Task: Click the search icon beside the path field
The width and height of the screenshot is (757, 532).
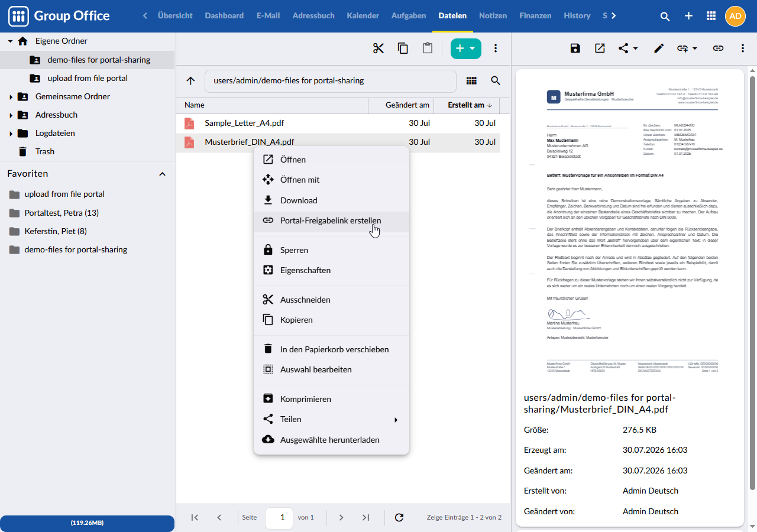Action: point(496,81)
